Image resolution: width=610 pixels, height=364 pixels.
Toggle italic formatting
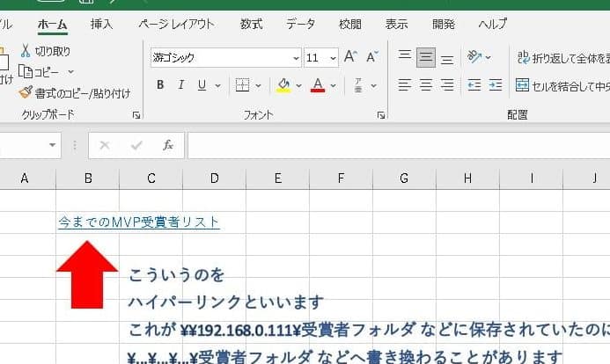180,85
